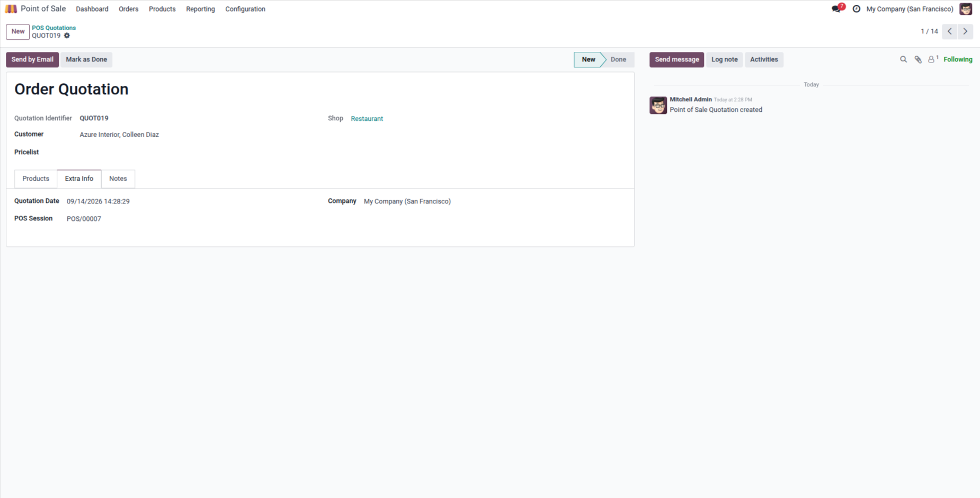
Task: Select the Quotation Date field value
Action: click(98, 201)
